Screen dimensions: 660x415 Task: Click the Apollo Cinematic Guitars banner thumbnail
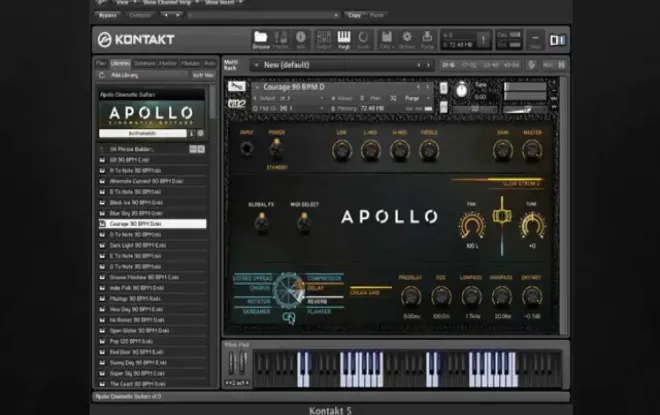(x=152, y=114)
